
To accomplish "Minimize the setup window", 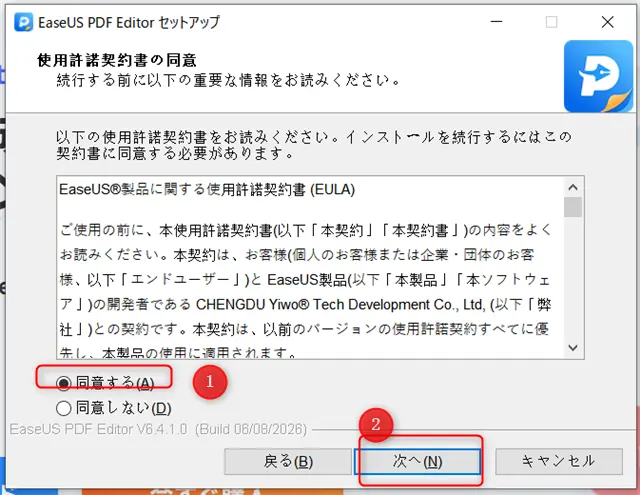I will pos(496,22).
